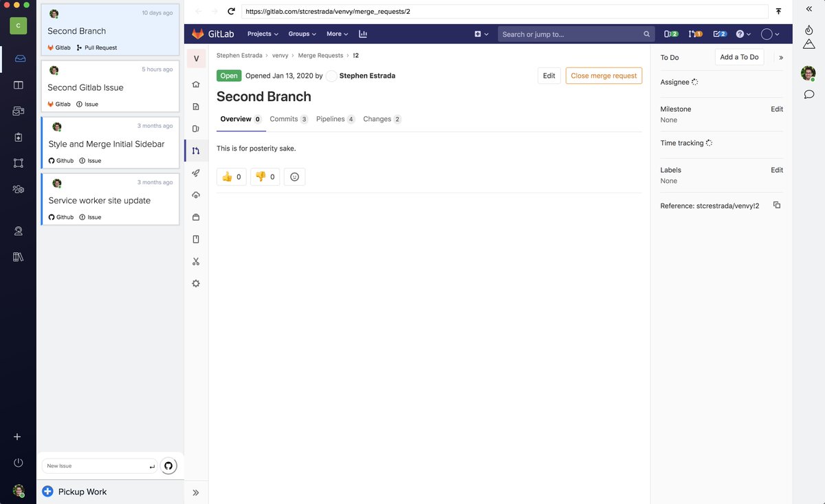The image size is (825, 504).
Task: Switch to the Overview tab
Action: coord(240,119)
